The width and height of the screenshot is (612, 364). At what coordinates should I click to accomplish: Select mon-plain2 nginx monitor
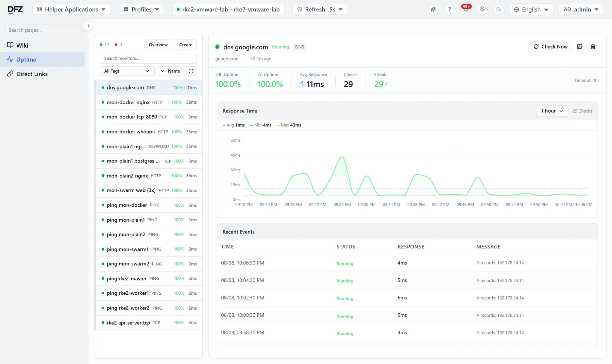tap(149, 176)
